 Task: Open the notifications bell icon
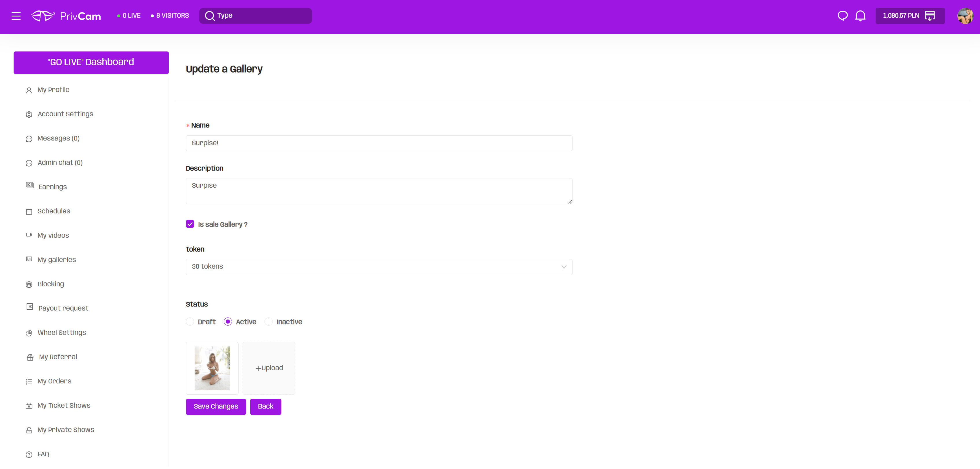click(860, 16)
